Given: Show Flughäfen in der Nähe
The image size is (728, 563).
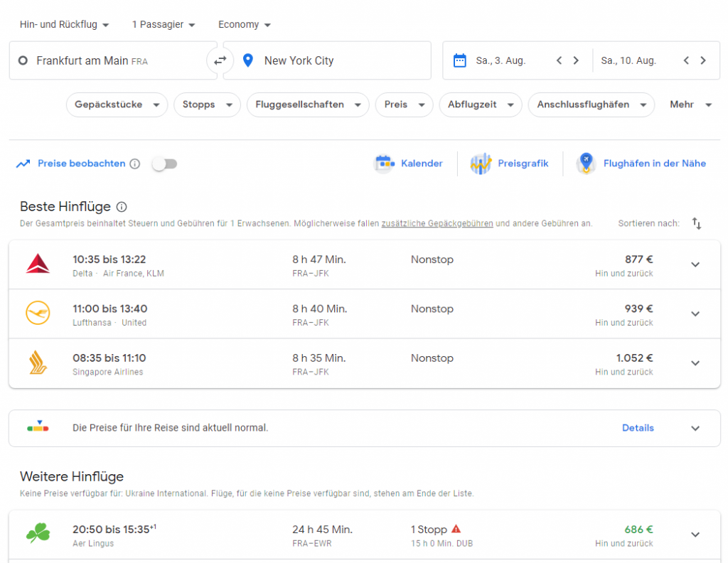Looking at the screenshot, I should pyautogui.click(x=642, y=163).
